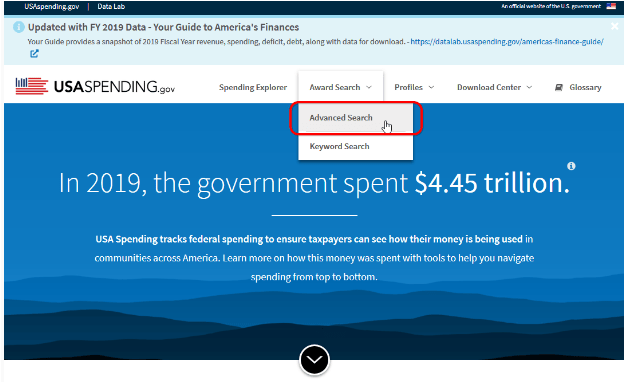The width and height of the screenshot is (626, 384).
Task: Click USAspending.gov link in top bar
Action: 52,6
